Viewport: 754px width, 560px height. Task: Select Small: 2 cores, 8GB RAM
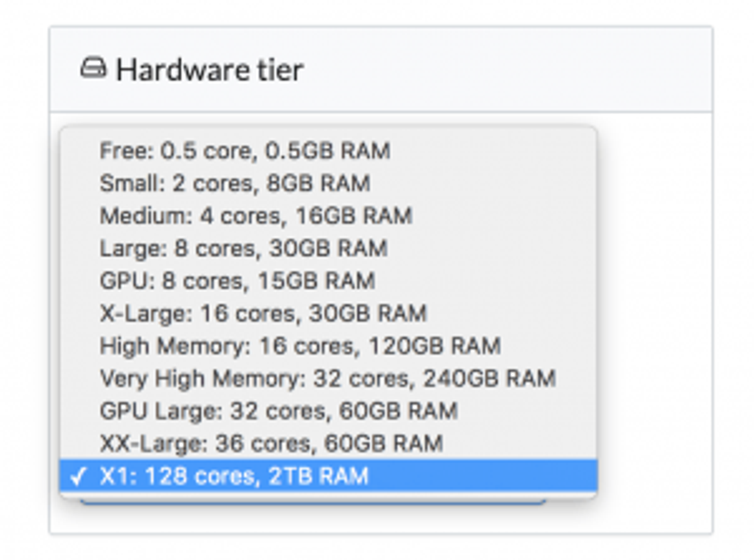tap(328, 183)
